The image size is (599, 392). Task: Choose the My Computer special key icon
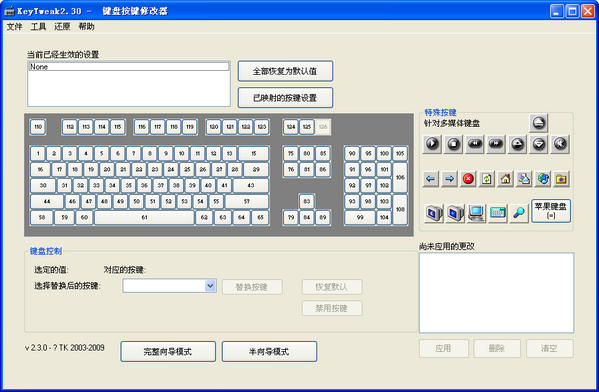pos(476,213)
